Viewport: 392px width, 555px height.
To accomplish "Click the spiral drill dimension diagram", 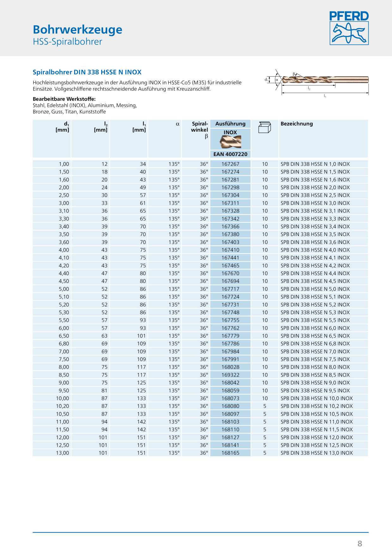I will pos(317,83).
